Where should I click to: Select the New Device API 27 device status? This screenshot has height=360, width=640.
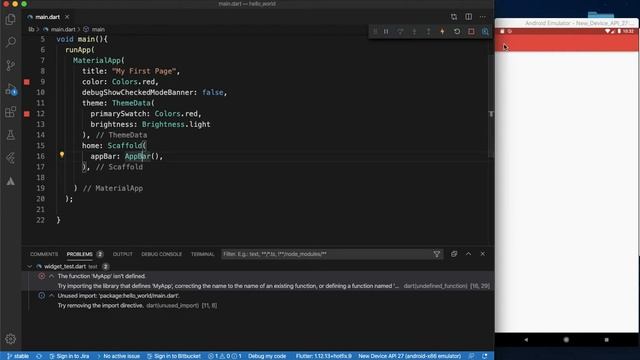(409, 356)
